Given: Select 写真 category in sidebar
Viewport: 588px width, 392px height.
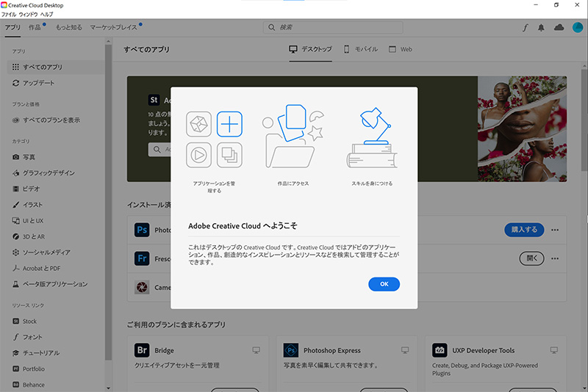Looking at the screenshot, I should (x=29, y=157).
